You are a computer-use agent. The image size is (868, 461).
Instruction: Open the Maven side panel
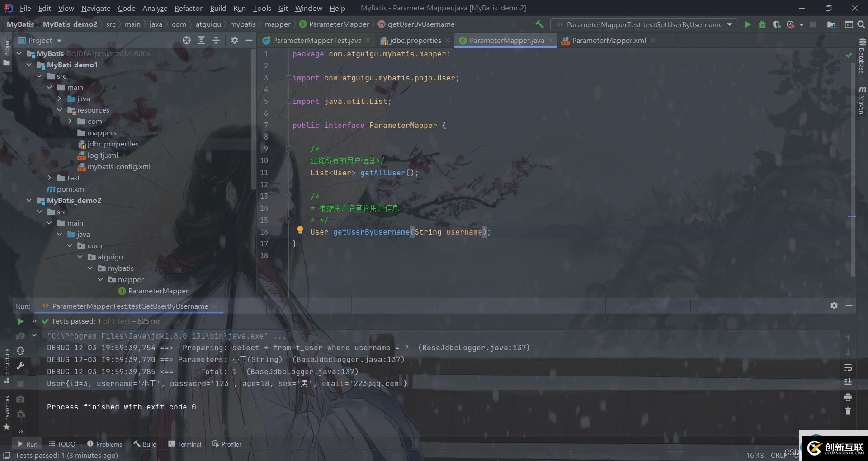coord(862,100)
